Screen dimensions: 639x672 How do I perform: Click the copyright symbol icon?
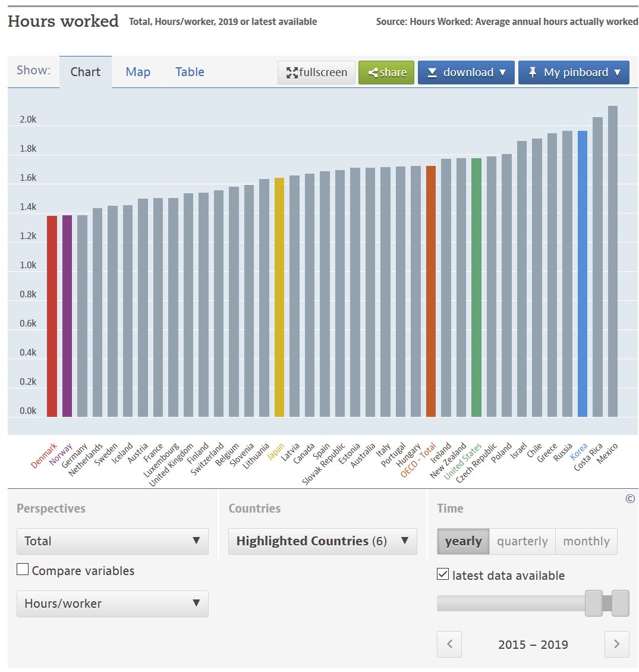tap(630, 499)
